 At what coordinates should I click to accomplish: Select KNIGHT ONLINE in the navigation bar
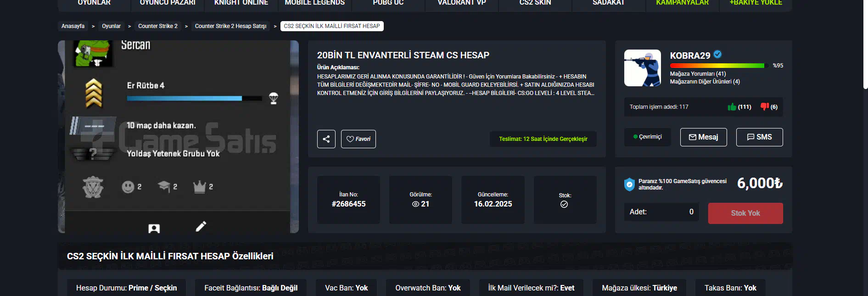(x=241, y=3)
